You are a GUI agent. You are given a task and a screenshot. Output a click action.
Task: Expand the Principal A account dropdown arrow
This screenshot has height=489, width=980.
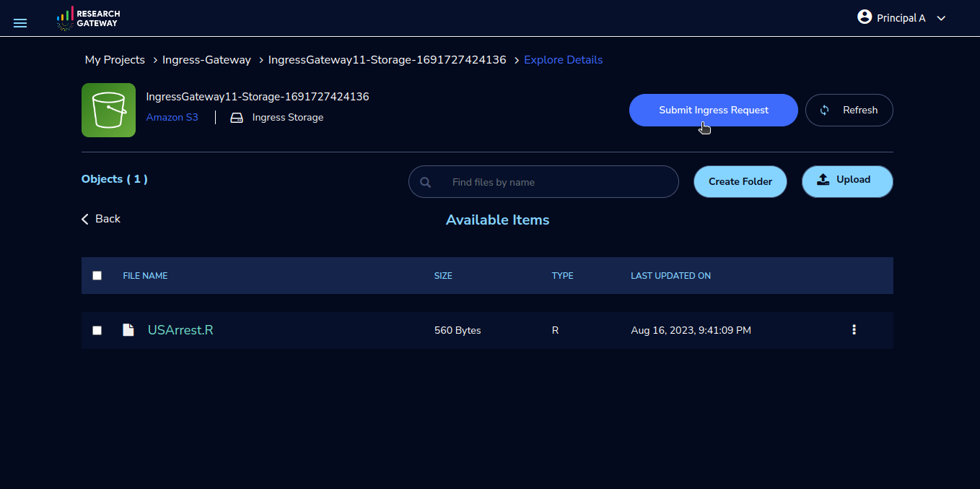[x=941, y=19]
